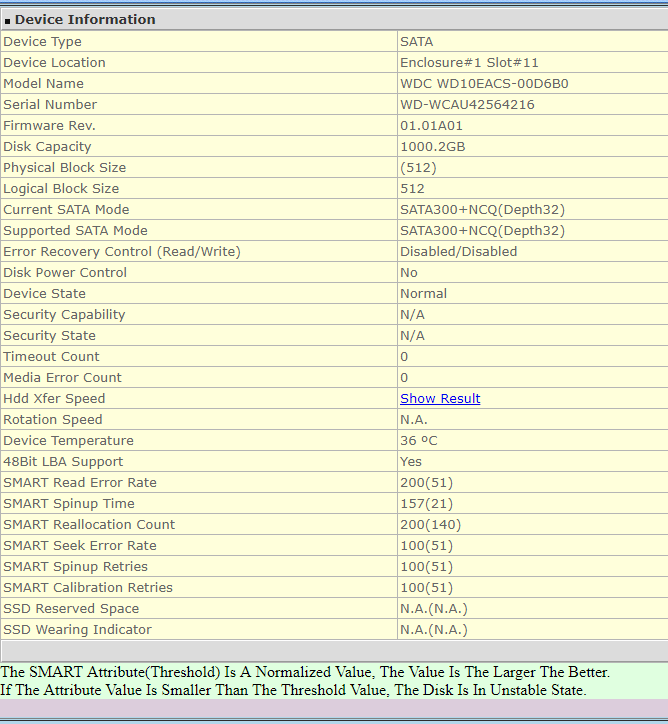The height and width of the screenshot is (724, 668).
Task: Select the Current SATA Mode value
Action: 482,210
